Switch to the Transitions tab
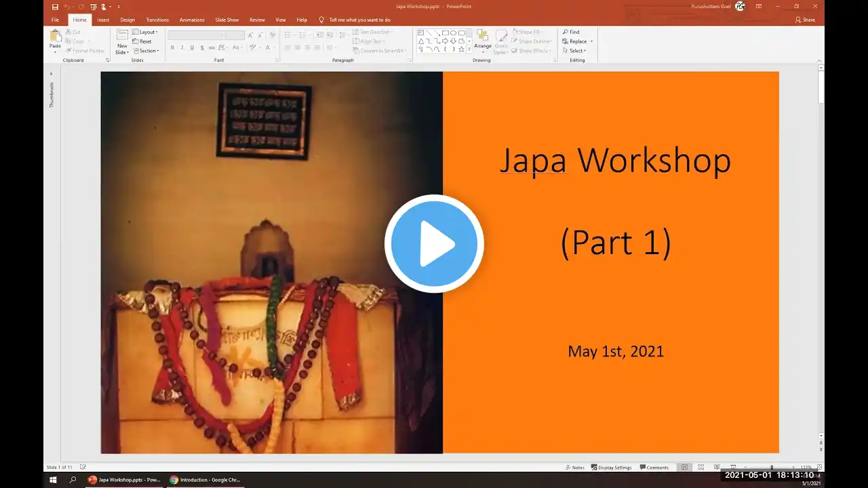 tap(157, 20)
